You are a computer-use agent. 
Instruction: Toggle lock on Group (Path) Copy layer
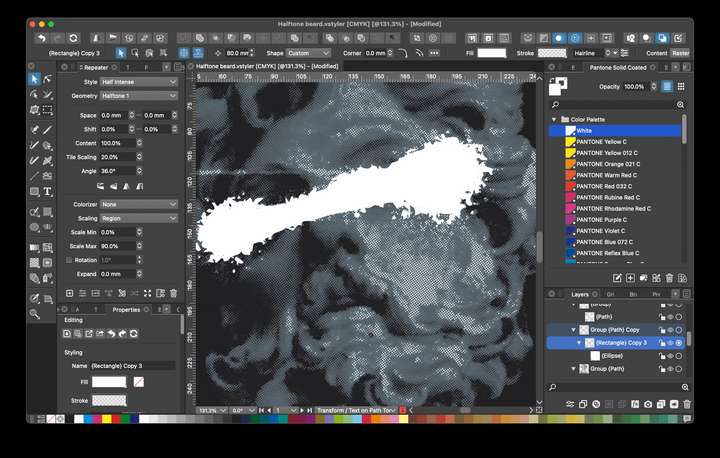[x=661, y=330]
